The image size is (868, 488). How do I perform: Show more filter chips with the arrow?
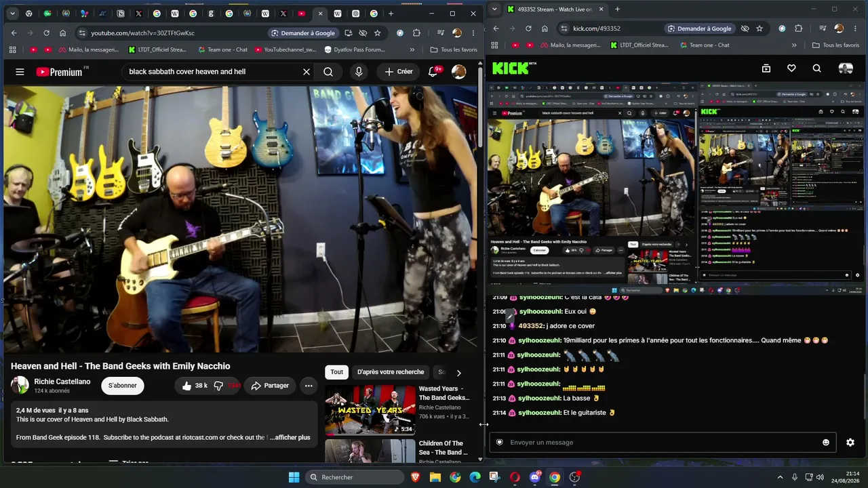pos(458,373)
